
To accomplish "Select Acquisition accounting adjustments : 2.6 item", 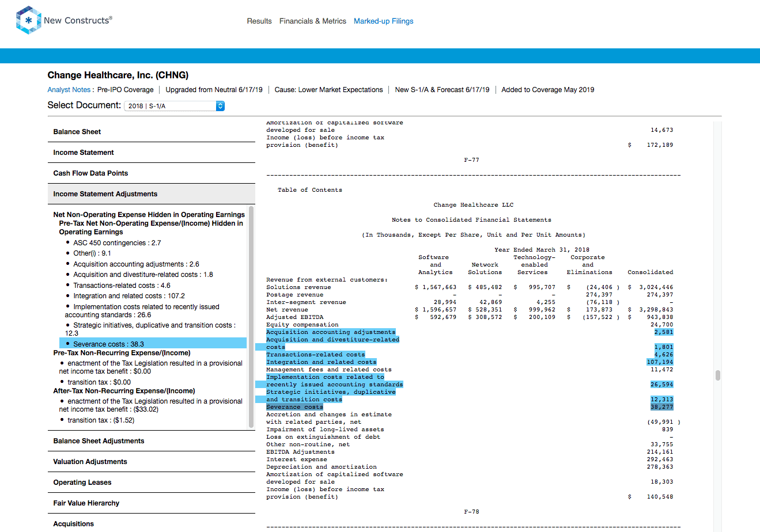I will 136,264.
